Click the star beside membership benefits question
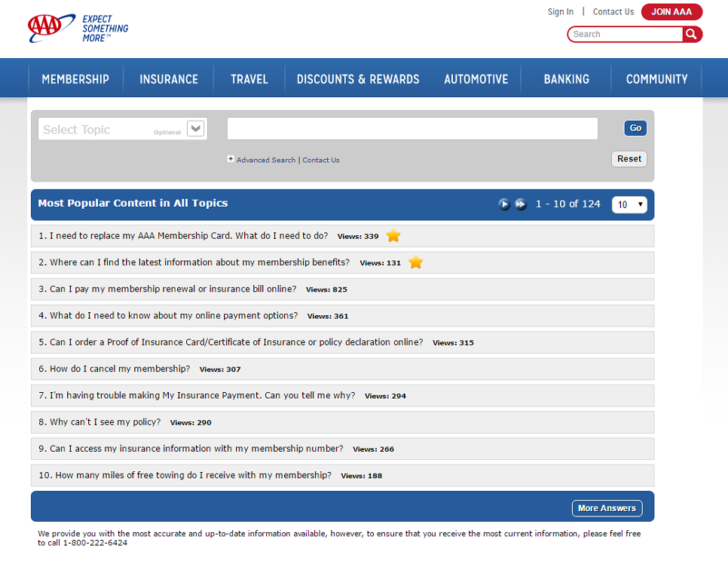728x570 pixels. (x=415, y=262)
